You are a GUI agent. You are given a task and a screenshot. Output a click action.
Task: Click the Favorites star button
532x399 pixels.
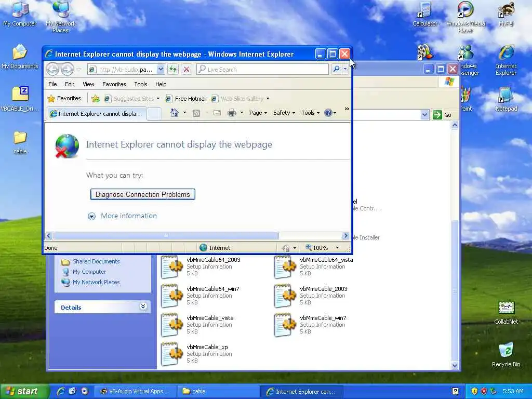64,98
